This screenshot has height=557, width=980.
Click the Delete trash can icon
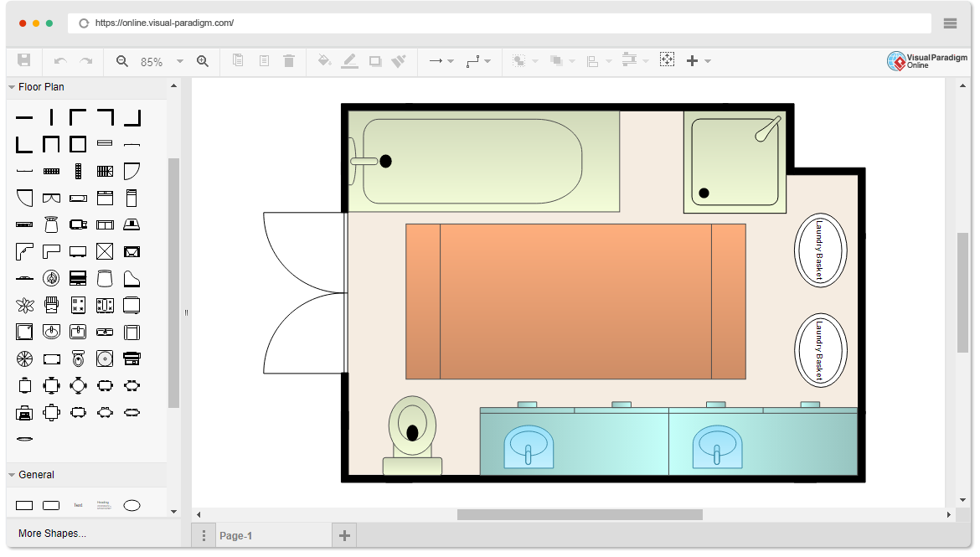[289, 60]
